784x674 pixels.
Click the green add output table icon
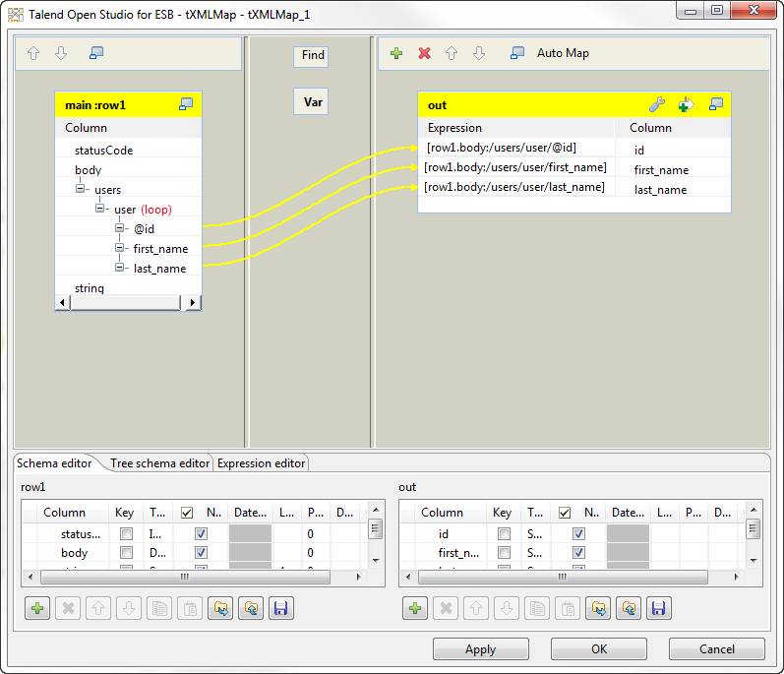(x=396, y=53)
